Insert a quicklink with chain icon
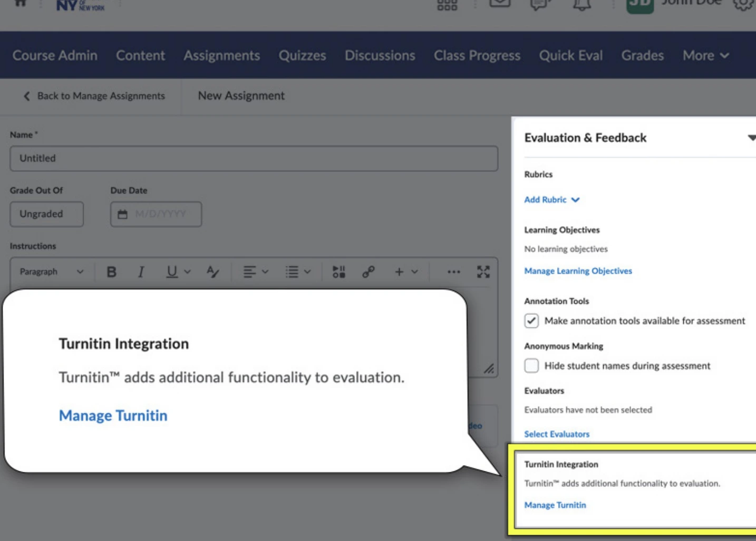The height and width of the screenshot is (541, 756). (369, 272)
